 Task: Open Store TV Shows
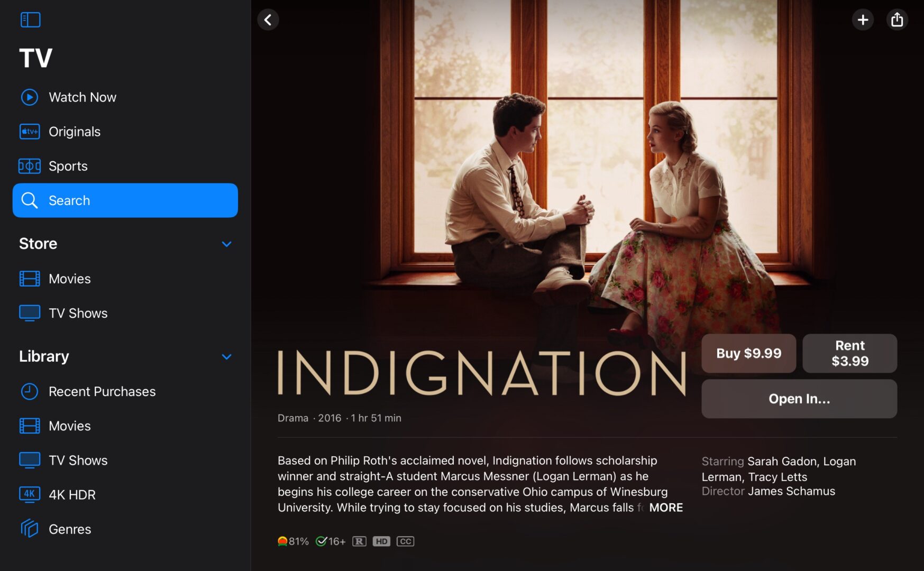pyautogui.click(x=78, y=313)
